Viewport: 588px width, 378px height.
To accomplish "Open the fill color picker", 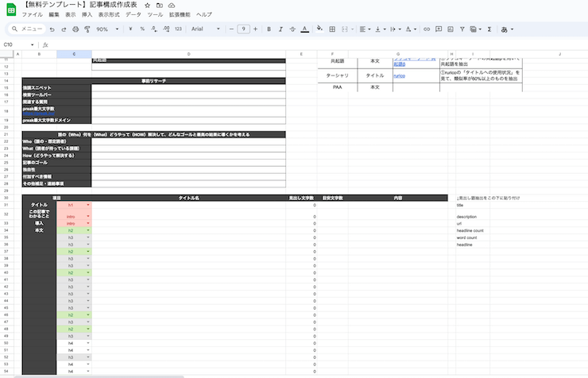I will click(319, 29).
